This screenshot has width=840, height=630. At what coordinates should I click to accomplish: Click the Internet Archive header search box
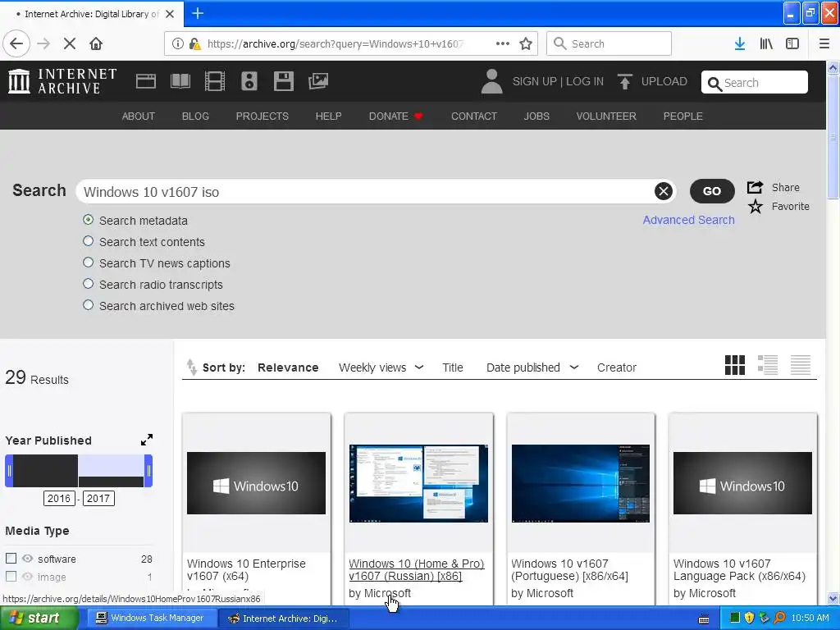[x=755, y=83]
